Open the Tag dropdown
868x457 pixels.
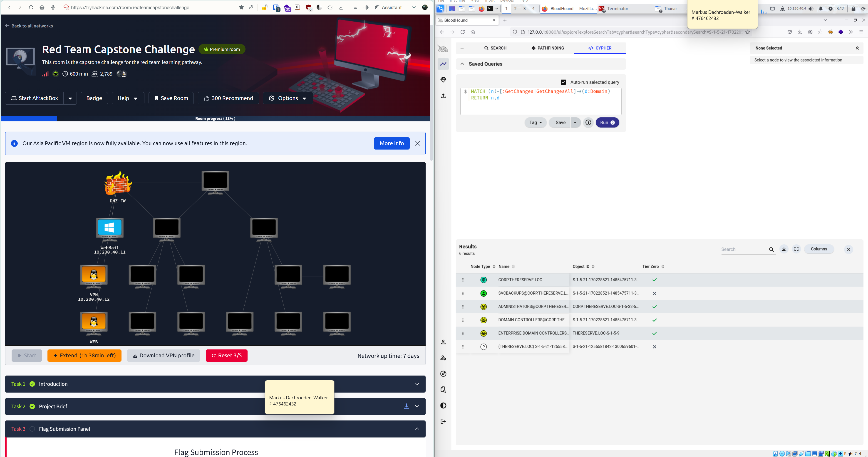point(535,123)
